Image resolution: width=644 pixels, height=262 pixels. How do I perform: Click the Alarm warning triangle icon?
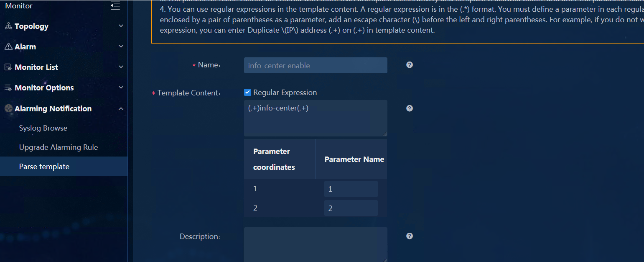[8, 46]
